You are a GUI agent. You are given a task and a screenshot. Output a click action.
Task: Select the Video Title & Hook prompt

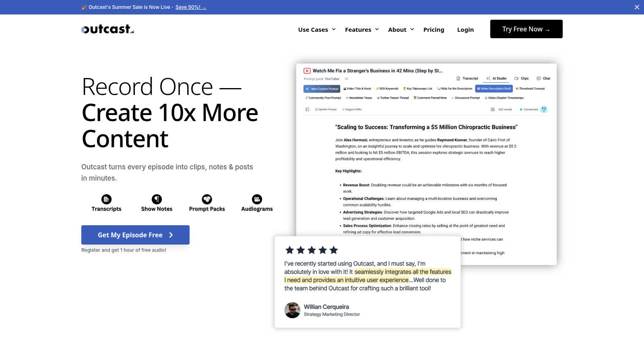tap(357, 88)
